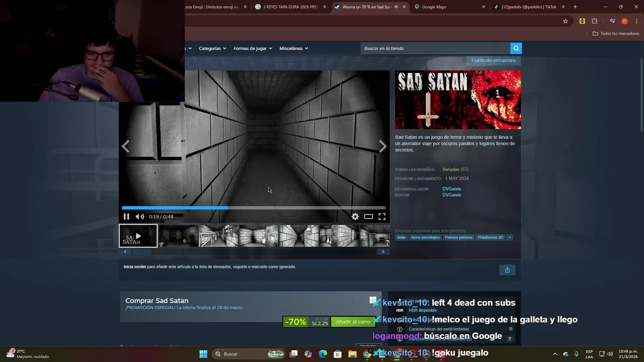Enter fullscreen for the trailer video
644x362 pixels.
382,217
